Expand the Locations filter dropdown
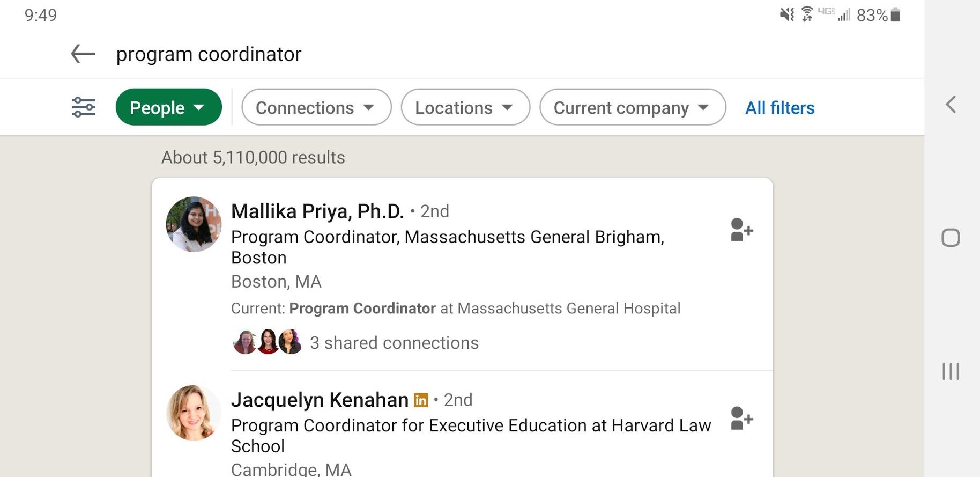Viewport: 980px width, 477px height. pyautogui.click(x=465, y=107)
